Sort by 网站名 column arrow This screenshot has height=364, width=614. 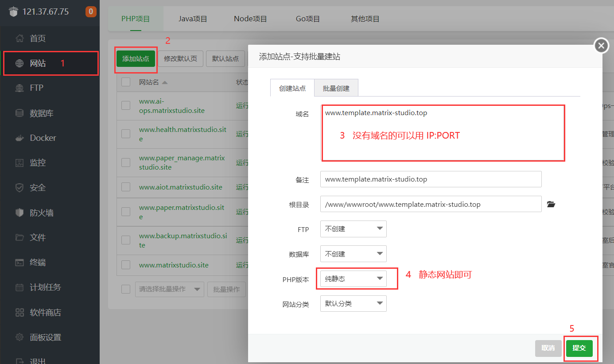point(165,82)
